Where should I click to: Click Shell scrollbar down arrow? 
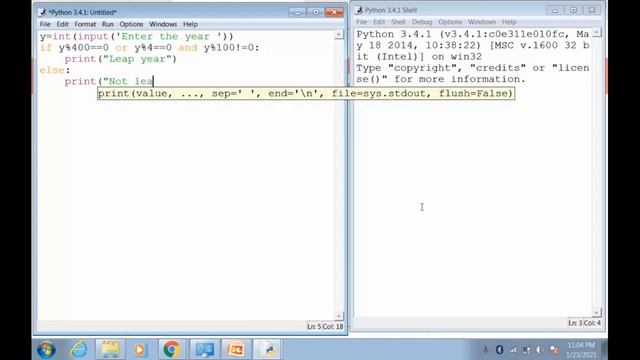(x=596, y=313)
